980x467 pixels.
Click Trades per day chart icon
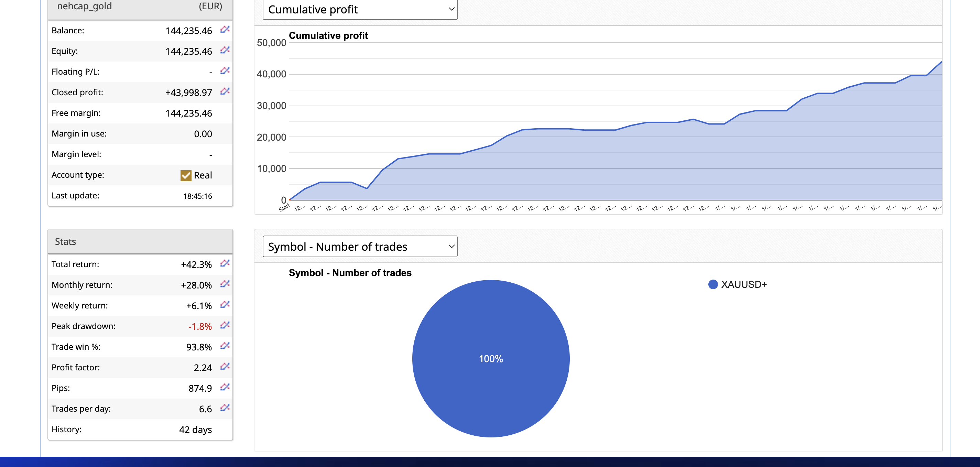[225, 408]
